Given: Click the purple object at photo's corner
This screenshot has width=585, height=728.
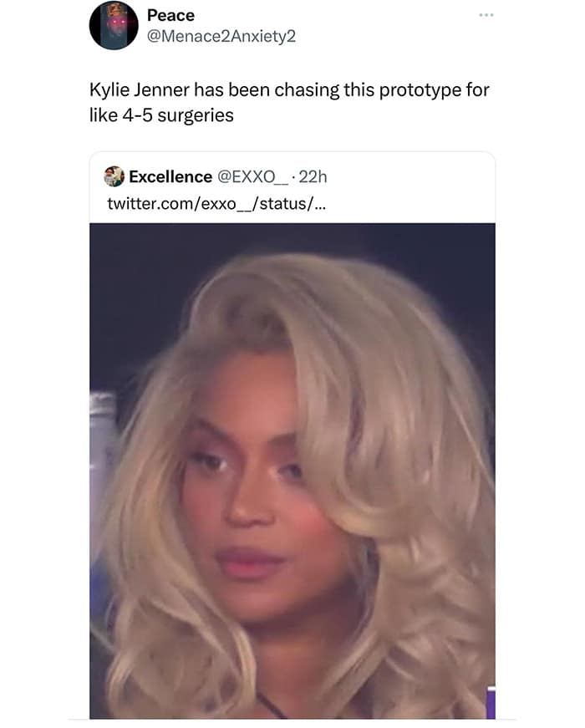Looking at the screenshot, I should (x=491, y=701).
